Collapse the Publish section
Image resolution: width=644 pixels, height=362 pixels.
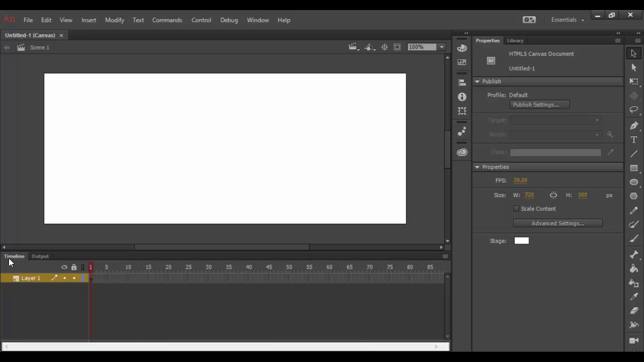pyautogui.click(x=477, y=81)
